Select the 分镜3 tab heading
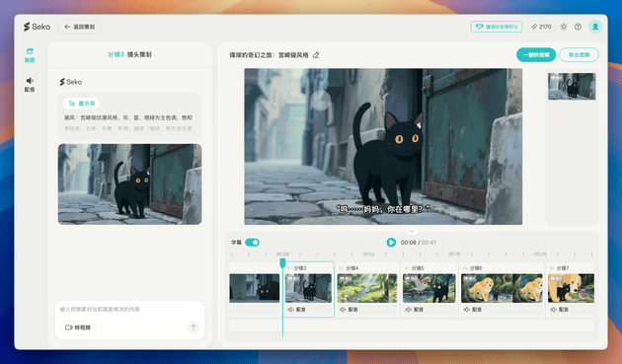The height and width of the screenshot is (364, 622). coord(116,54)
